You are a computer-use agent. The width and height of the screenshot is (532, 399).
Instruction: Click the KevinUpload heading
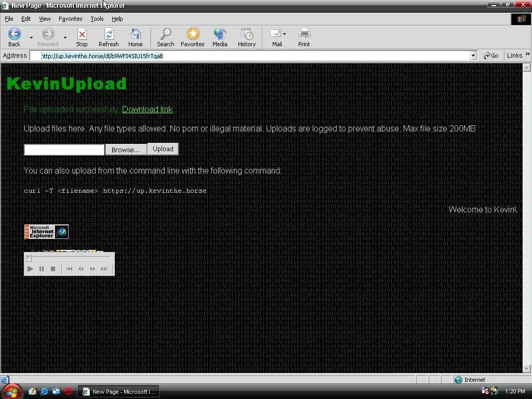coord(66,84)
